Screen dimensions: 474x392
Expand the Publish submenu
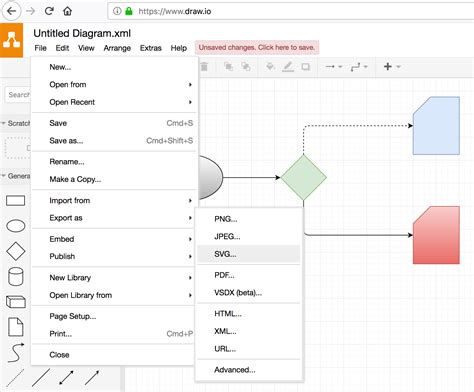pos(113,256)
